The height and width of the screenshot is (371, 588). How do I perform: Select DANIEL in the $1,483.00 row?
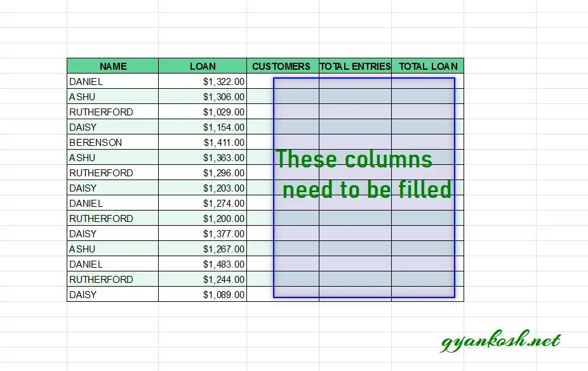[113, 264]
